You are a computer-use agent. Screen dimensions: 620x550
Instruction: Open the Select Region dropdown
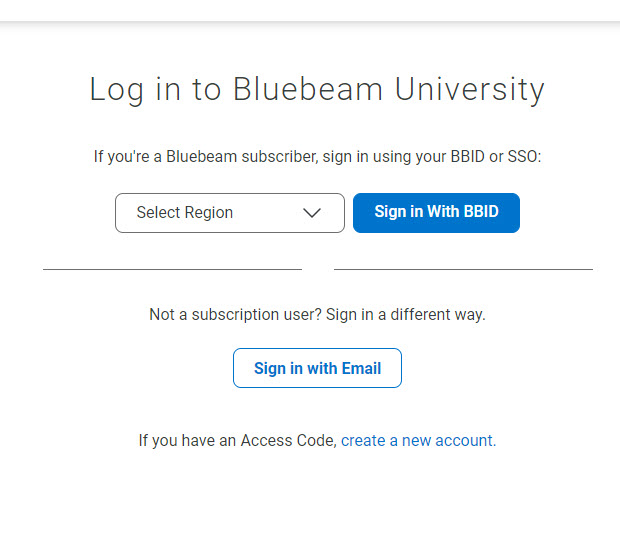pos(230,213)
